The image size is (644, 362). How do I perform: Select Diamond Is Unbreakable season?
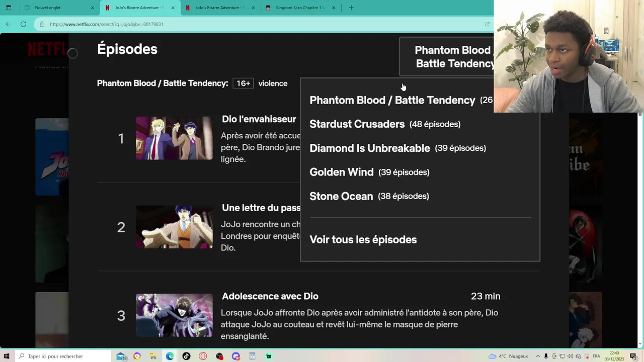[x=397, y=148]
